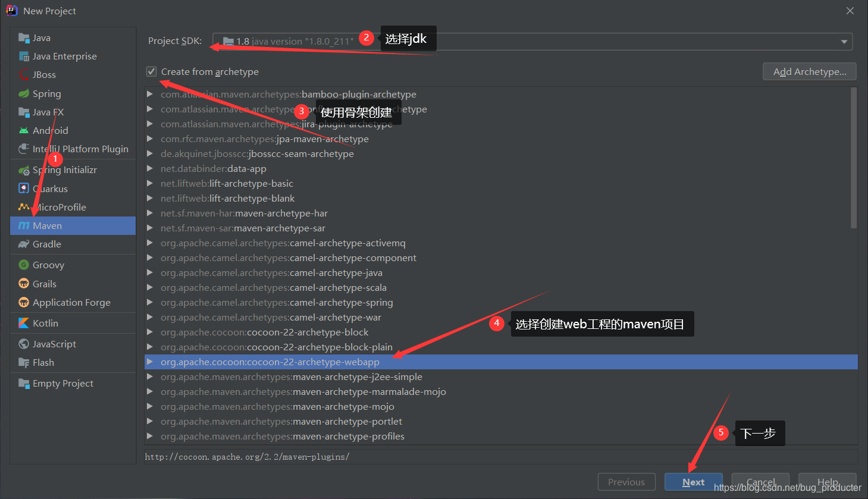868x499 pixels.
Task: Click the Quarkus icon
Action: coord(24,189)
